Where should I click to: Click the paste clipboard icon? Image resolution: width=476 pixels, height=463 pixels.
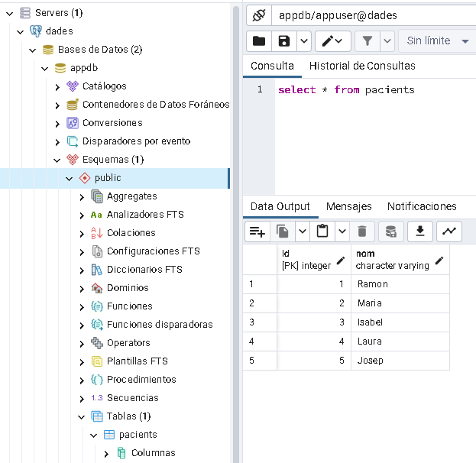[x=322, y=231]
